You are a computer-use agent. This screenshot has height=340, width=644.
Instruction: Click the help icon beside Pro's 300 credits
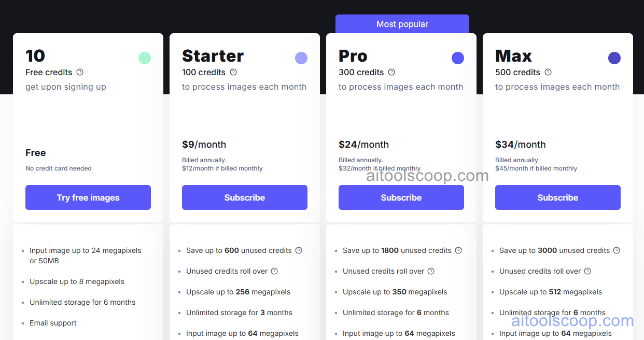point(391,73)
